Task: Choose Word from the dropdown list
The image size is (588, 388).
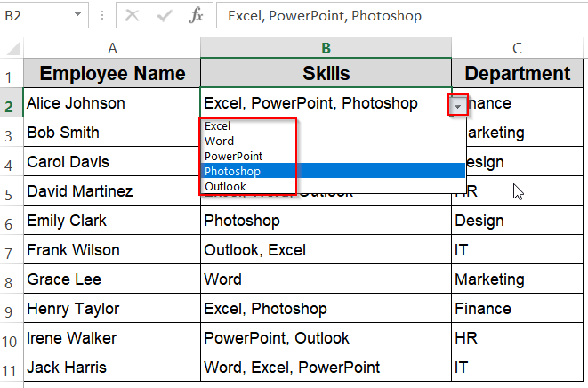Action: tap(220, 141)
